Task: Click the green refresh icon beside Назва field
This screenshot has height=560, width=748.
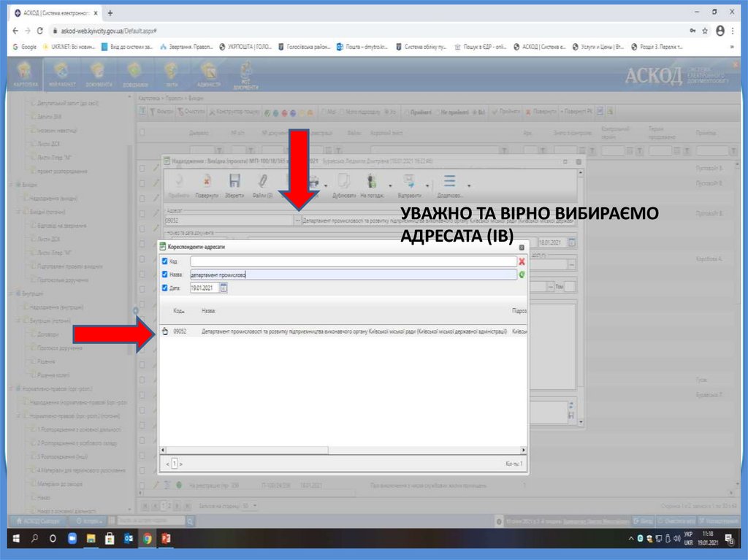Action: coord(522,275)
